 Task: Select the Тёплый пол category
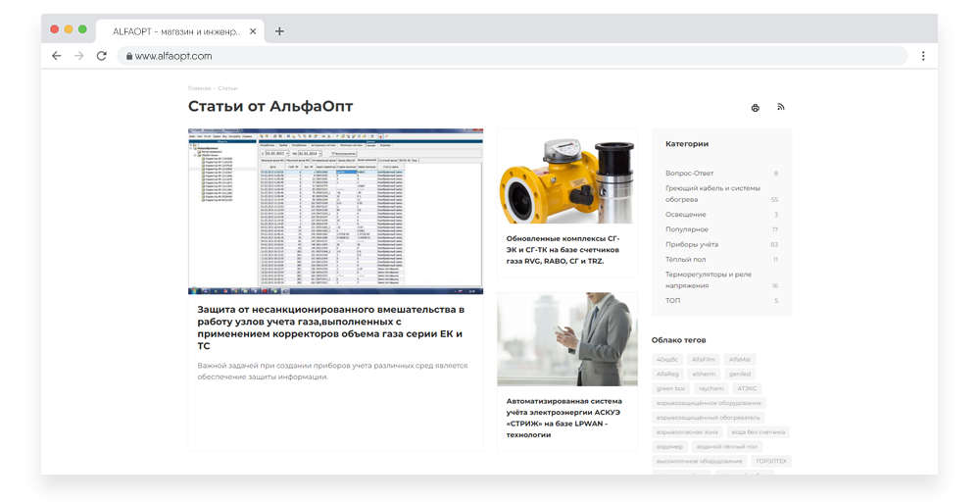pos(686,260)
